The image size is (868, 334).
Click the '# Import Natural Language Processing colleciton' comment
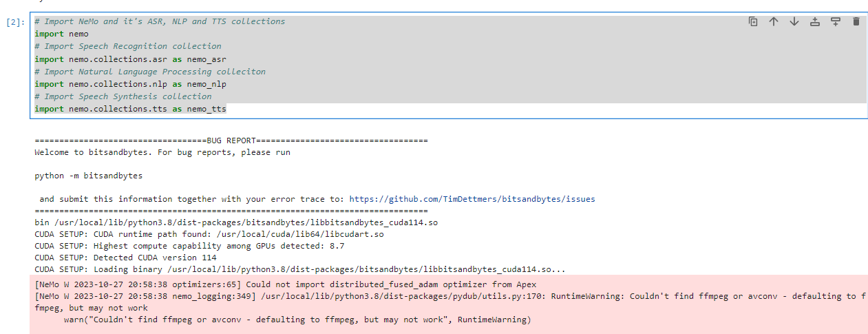coord(150,72)
